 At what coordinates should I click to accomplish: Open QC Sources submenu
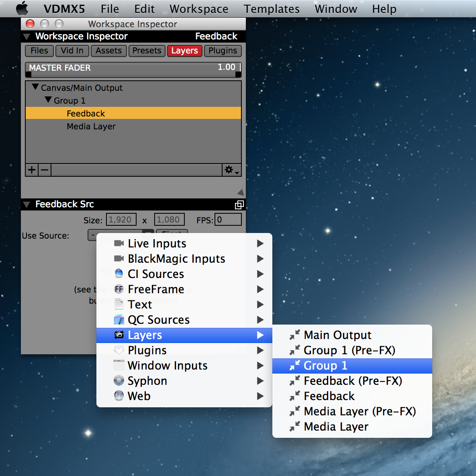click(x=184, y=320)
